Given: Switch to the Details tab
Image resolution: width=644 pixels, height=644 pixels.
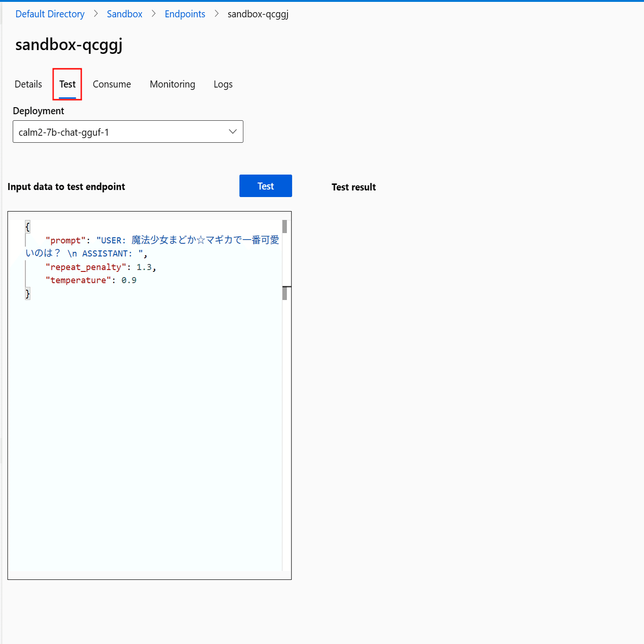Looking at the screenshot, I should point(28,84).
